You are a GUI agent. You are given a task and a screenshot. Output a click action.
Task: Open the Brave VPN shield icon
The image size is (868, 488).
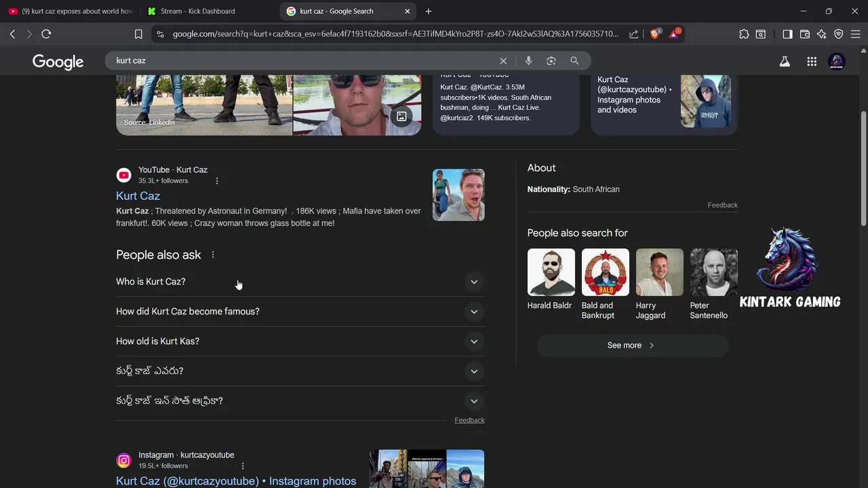coord(839,34)
